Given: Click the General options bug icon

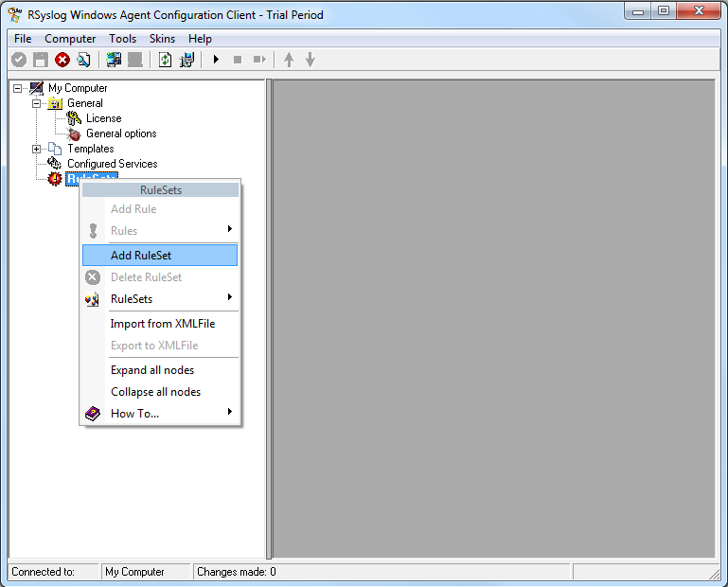Looking at the screenshot, I should tap(74, 133).
